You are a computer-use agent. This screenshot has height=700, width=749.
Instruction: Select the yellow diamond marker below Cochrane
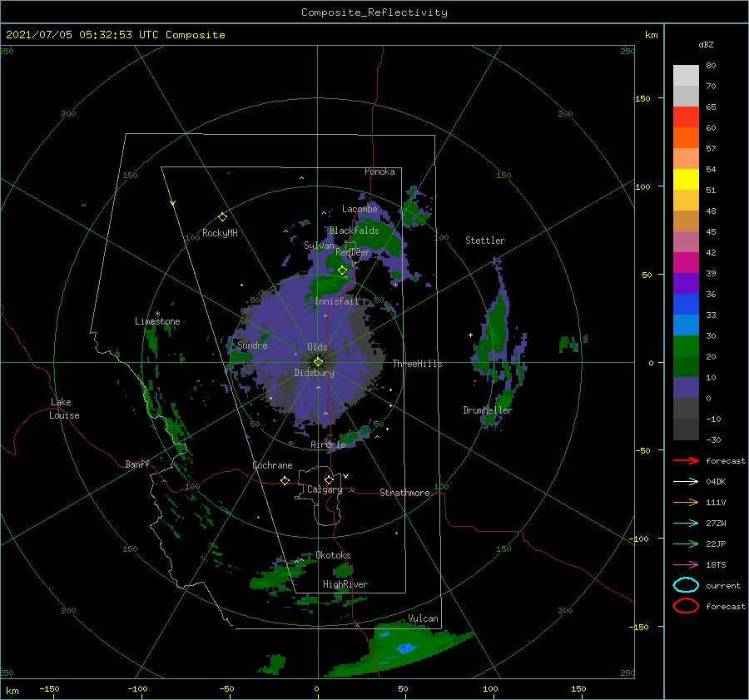point(285,481)
